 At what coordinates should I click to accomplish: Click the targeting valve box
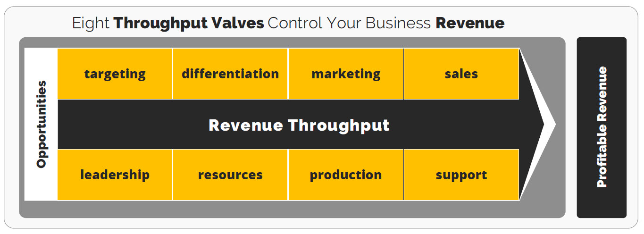(115, 74)
